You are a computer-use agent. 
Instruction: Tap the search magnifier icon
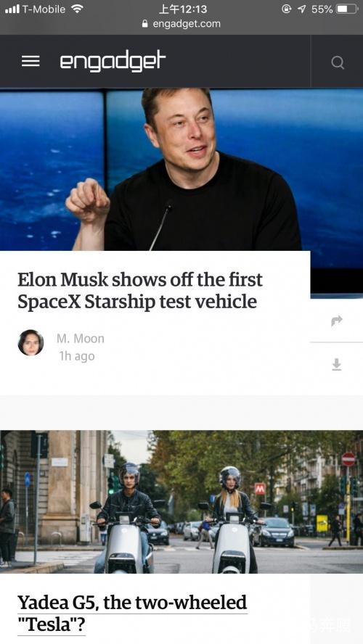[x=338, y=62]
